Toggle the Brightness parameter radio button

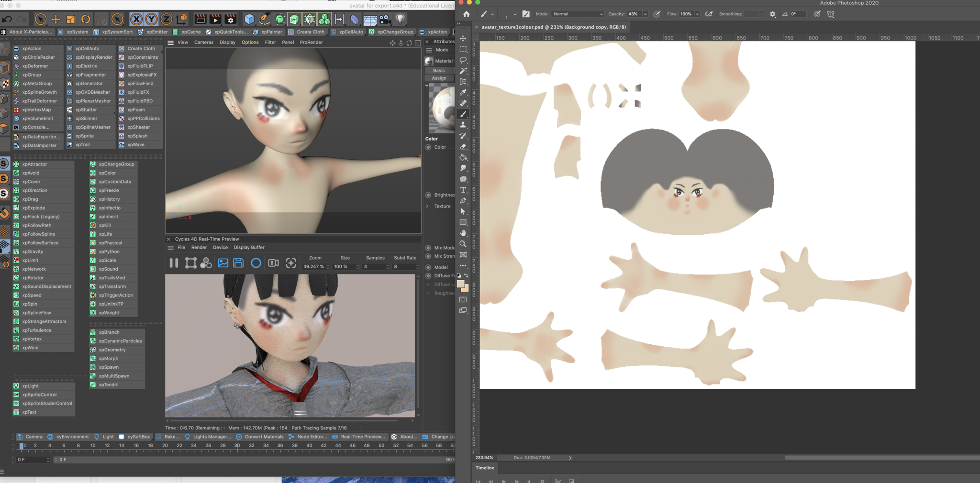(x=428, y=195)
